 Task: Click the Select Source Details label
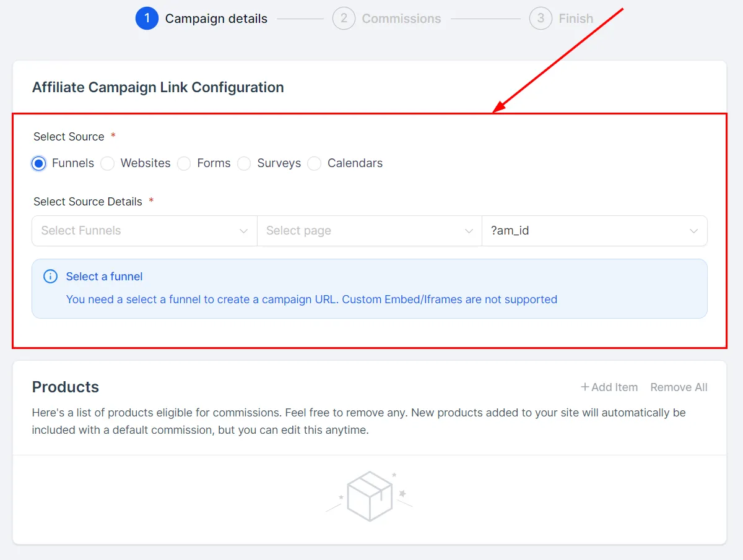click(88, 202)
